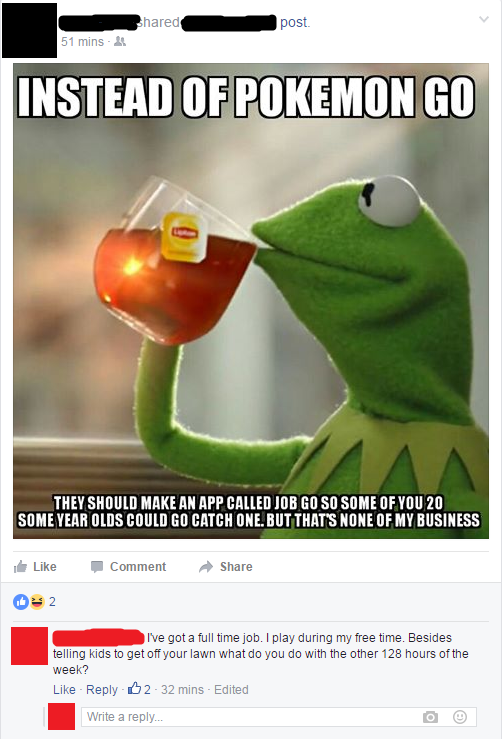Screen dimensions: 502x739
Task: Click the Share button label
Action: pos(236,567)
